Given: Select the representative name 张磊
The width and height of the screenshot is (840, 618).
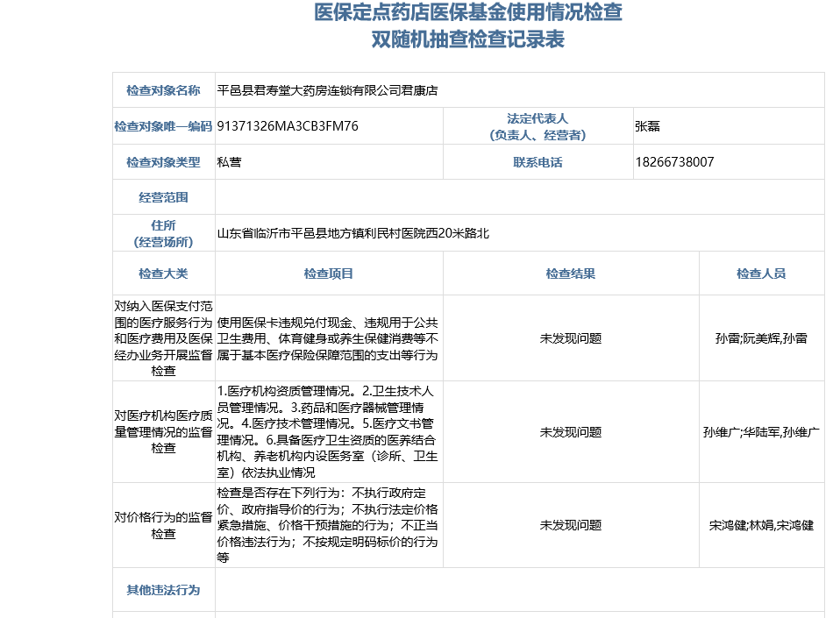Looking at the screenshot, I should pyautogui.click(x=647, y=126).
